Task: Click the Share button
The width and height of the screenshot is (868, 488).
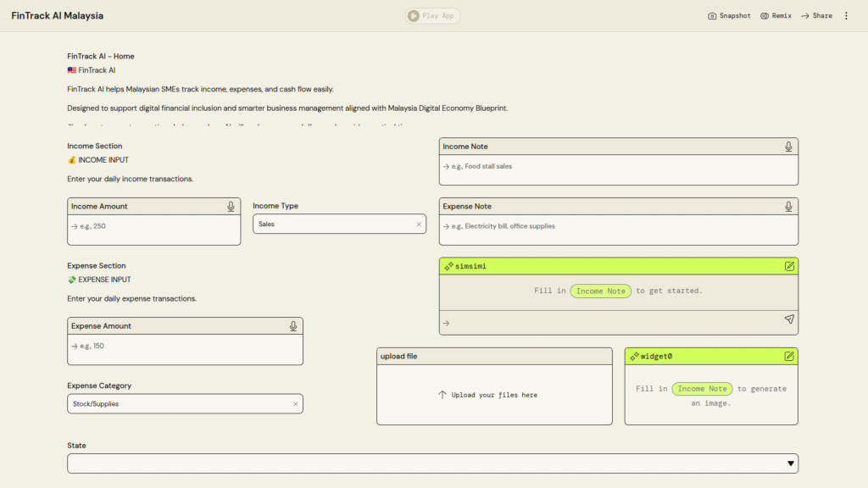Action: [x=816, y=16]
